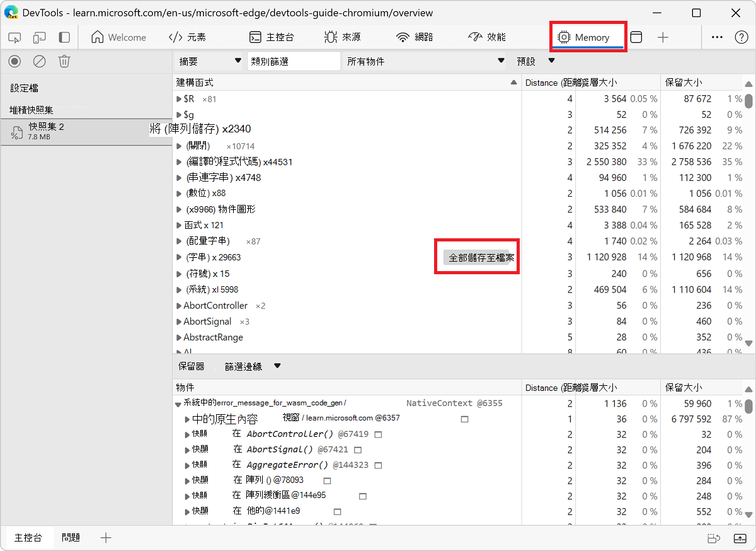The width and height of the screenshot is (756, 551).
Task: Toggle device emulation mode
Action: coord(39,37)
